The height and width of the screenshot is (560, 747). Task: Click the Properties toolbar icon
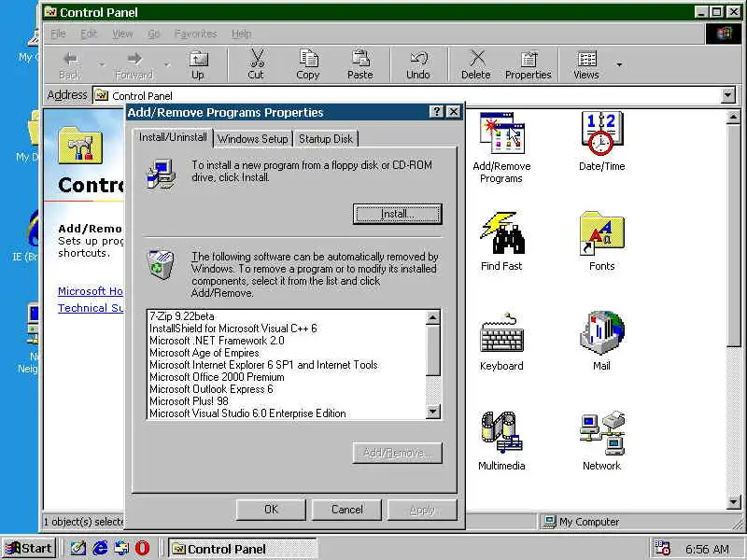pos(528,64)
